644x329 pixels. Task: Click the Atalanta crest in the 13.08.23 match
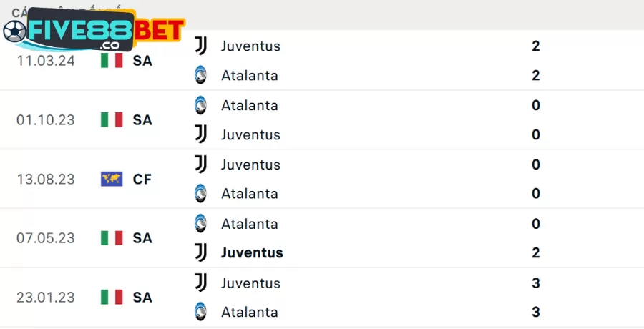coord(201,193)
